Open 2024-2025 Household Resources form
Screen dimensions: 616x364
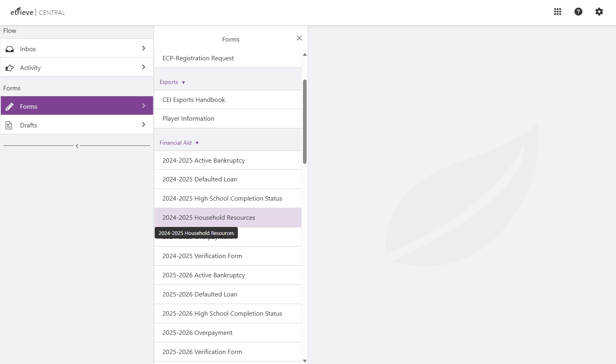[228, 218]
